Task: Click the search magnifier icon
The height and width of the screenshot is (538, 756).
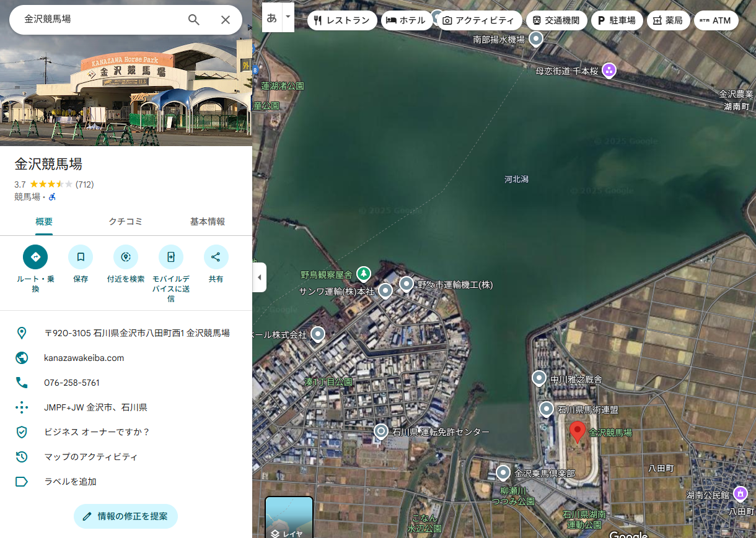Action: pyautogui.click(x=194, y=20)
